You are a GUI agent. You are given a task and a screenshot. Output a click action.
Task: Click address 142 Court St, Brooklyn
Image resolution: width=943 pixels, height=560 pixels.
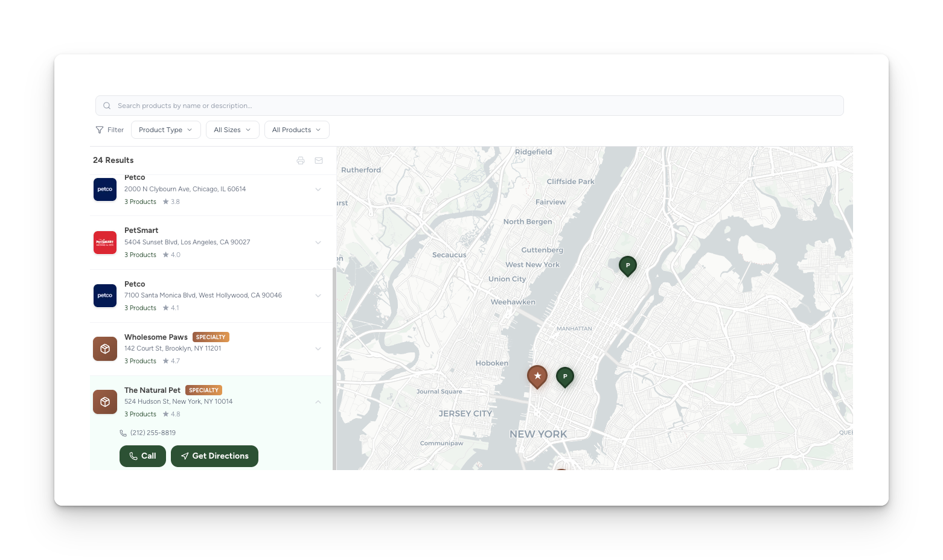pos(173,349)
